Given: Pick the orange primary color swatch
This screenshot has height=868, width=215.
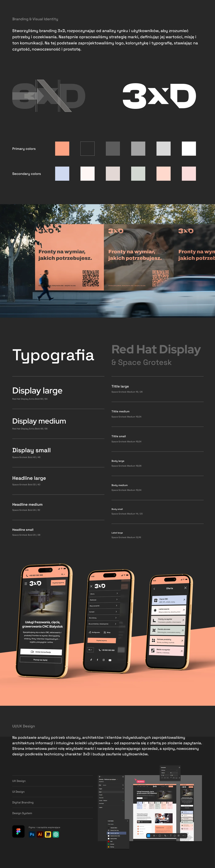Looking at the screenshot, I should point(62,149).
